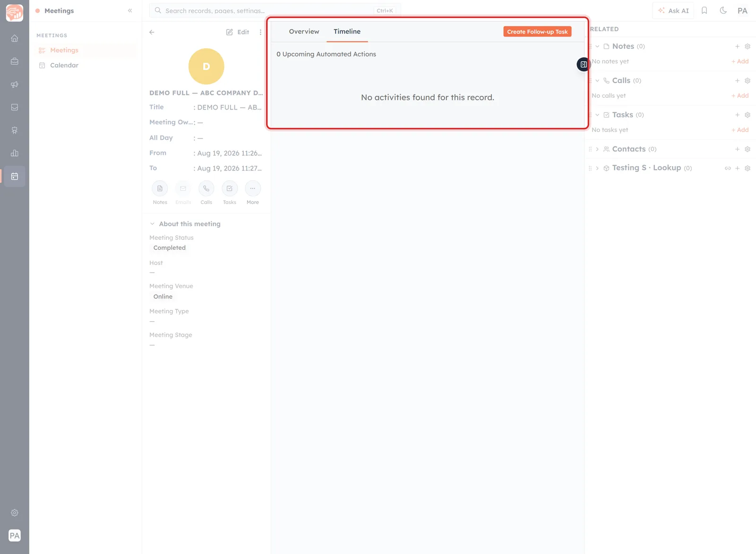Click 0 Upcoming Automated Actions text
Viewport: 756px width, 554px height.
[326, 54]
